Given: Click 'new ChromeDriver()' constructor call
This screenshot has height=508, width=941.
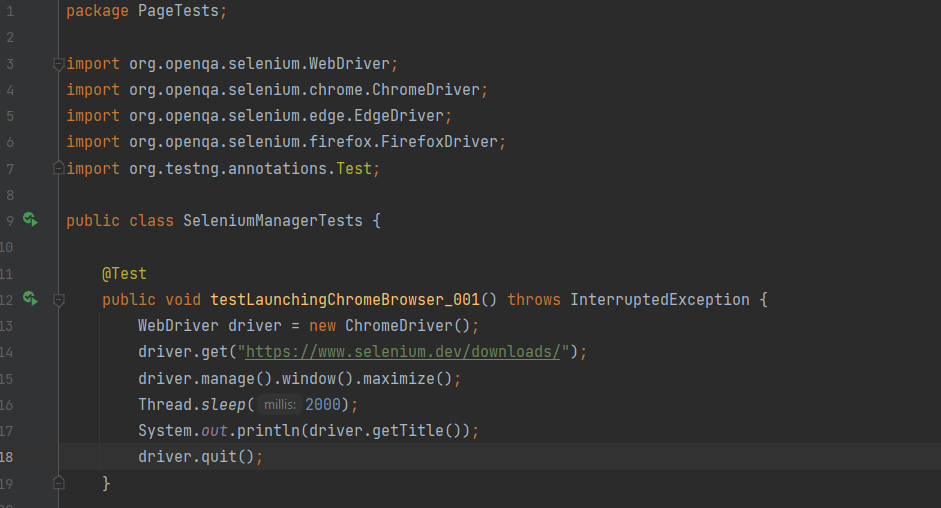Looking at the screenshot, I should [389, 326].
